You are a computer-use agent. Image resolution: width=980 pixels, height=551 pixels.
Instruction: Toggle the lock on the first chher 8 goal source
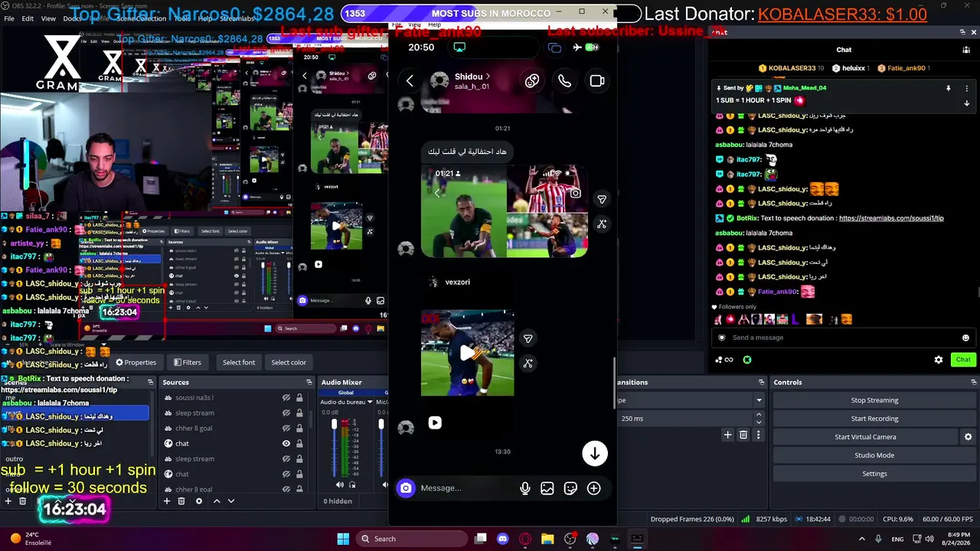pyautogui.click(x=299, y=429)
